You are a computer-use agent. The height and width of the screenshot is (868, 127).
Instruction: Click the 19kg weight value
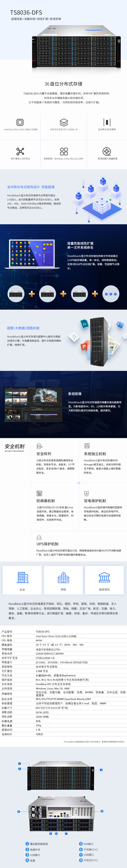pyautogui.click(x=38, y=725)
